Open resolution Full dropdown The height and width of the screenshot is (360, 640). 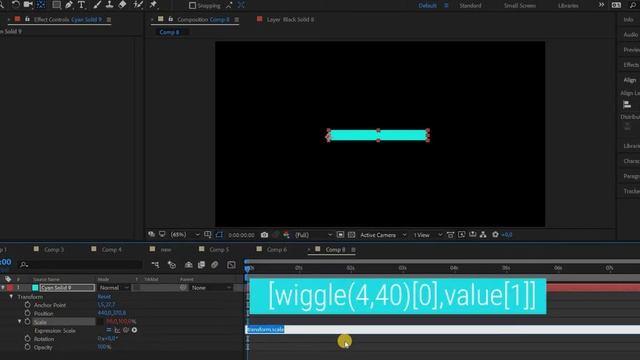pyautogui.click(x=313, y=235)
